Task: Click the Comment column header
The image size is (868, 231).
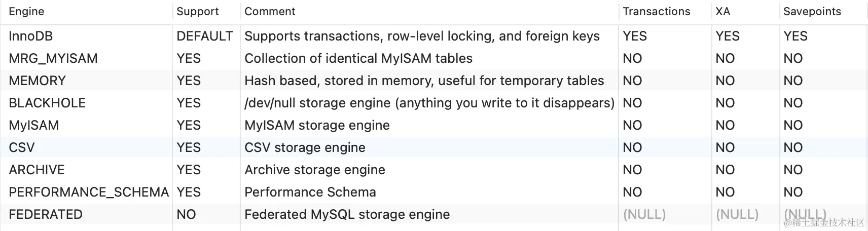Action: tap(270, 12)
